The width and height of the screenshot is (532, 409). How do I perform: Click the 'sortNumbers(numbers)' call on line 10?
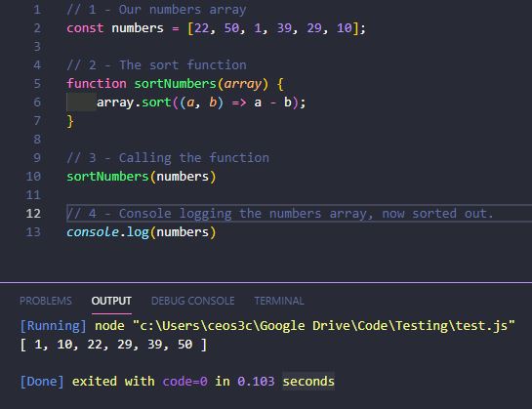(x=142, y=176)
